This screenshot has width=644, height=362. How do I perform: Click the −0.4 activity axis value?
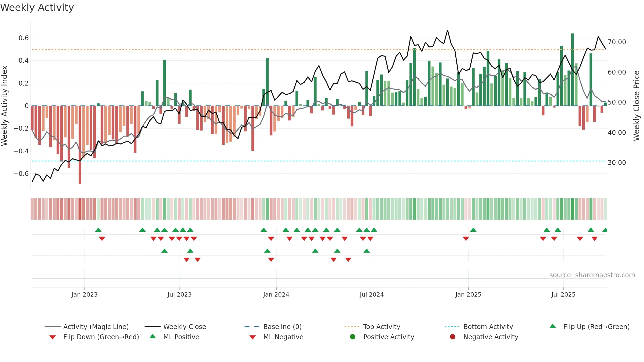[x=21, y=151]
